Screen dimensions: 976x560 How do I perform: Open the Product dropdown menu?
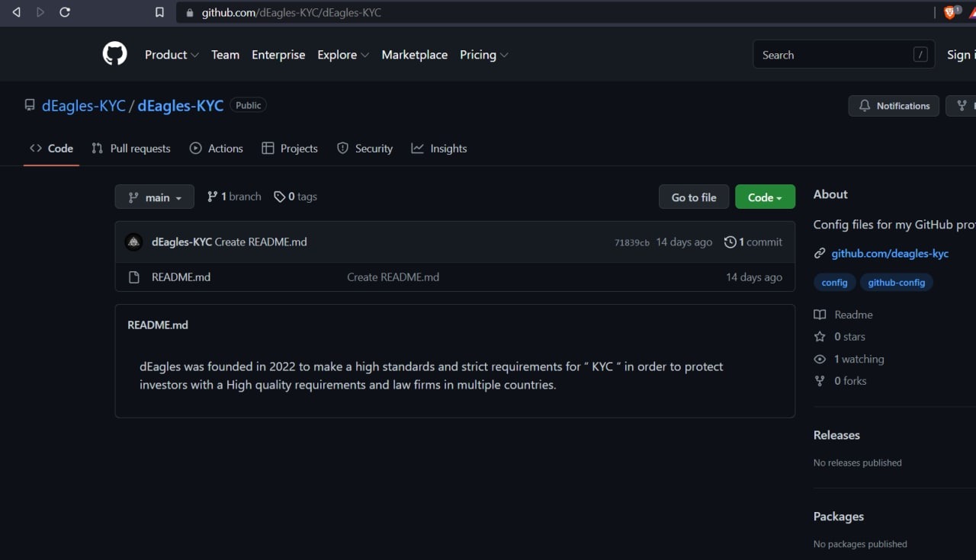[172, 55]
